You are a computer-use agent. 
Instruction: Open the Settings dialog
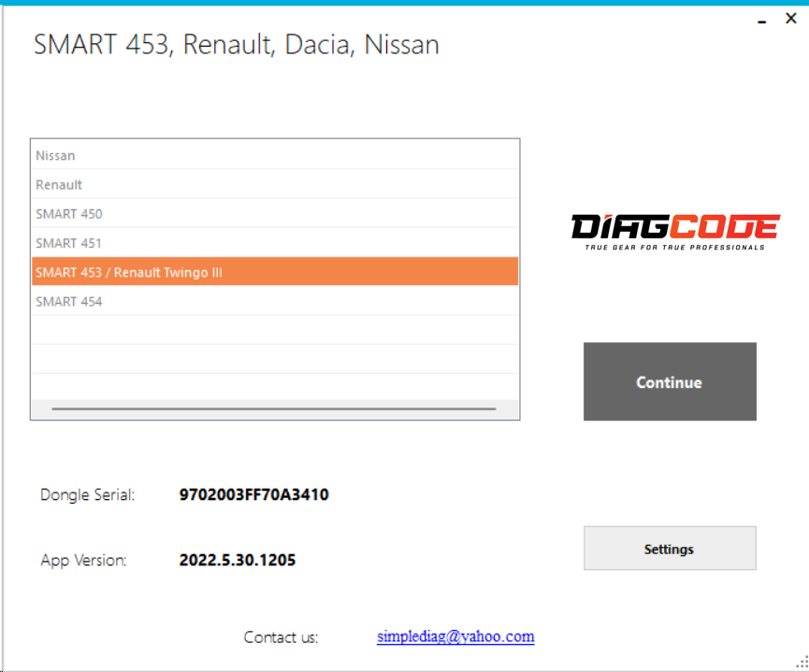(669, 549)
